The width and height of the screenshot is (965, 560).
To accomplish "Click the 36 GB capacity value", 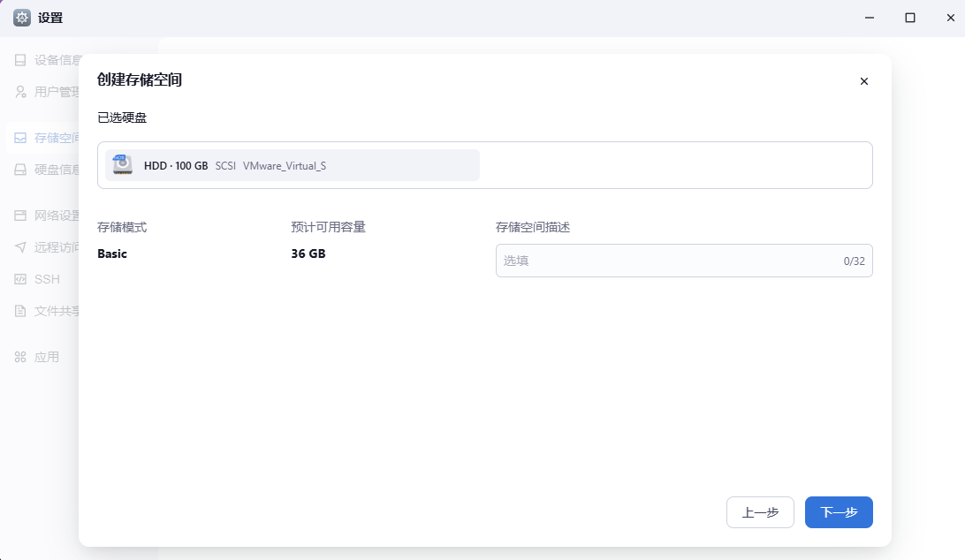I will 308,254.
